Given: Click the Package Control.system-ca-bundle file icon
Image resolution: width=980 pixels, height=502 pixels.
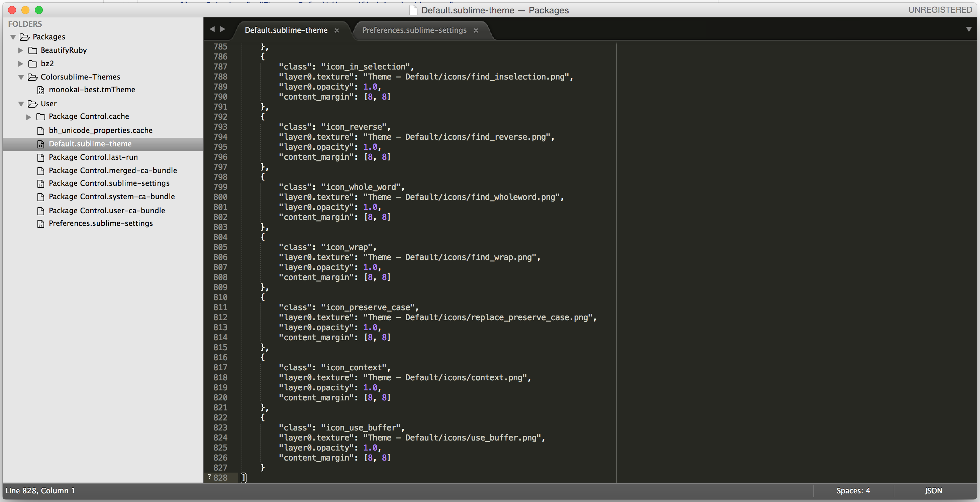Looking at the screenshot, I should (x=41, y=197).
